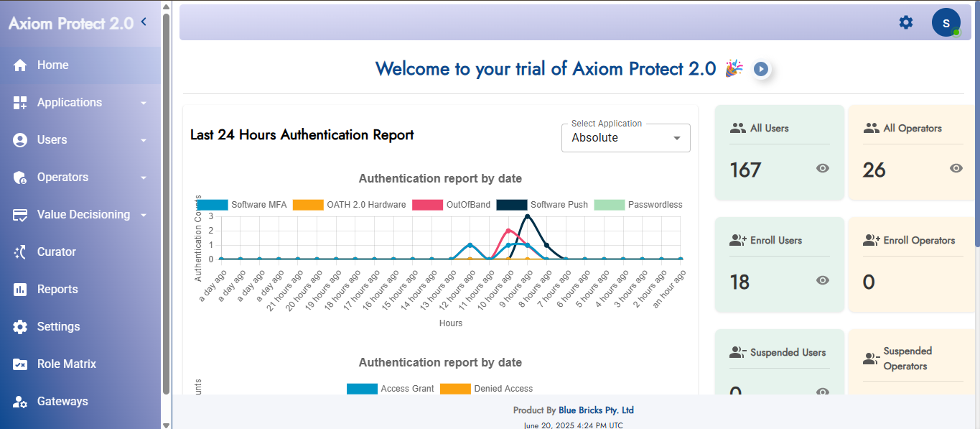Click the "Suspended Operators" card title
Viewport: 980px width, 429px height.
tap(907, 359)
